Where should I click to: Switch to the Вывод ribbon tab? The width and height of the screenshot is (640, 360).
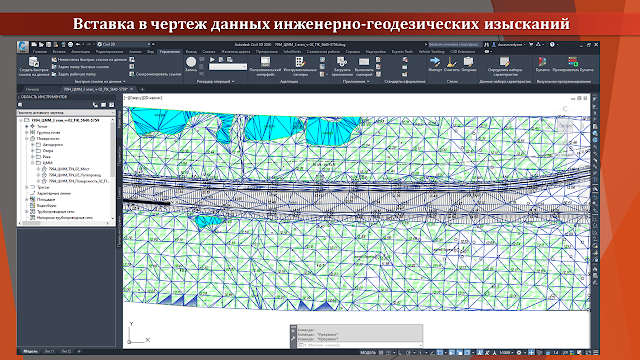pyautogui.click(x=191, y=52)
